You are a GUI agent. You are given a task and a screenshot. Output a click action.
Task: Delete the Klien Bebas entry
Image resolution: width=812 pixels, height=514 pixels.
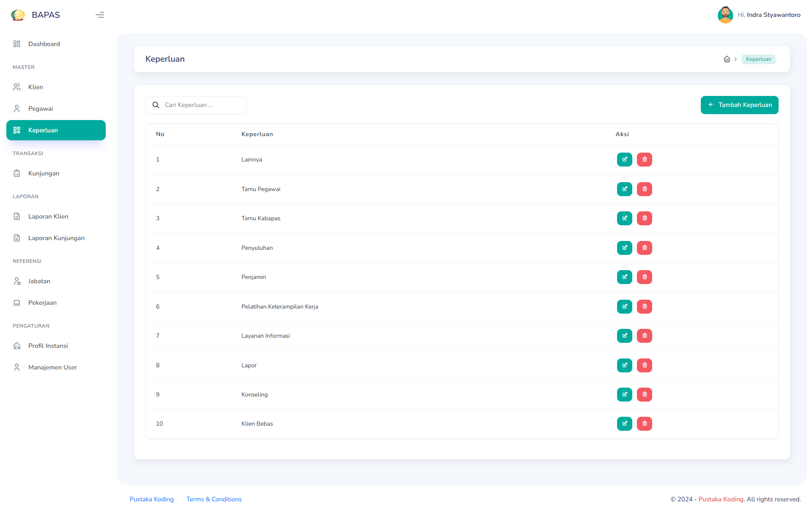644,424
